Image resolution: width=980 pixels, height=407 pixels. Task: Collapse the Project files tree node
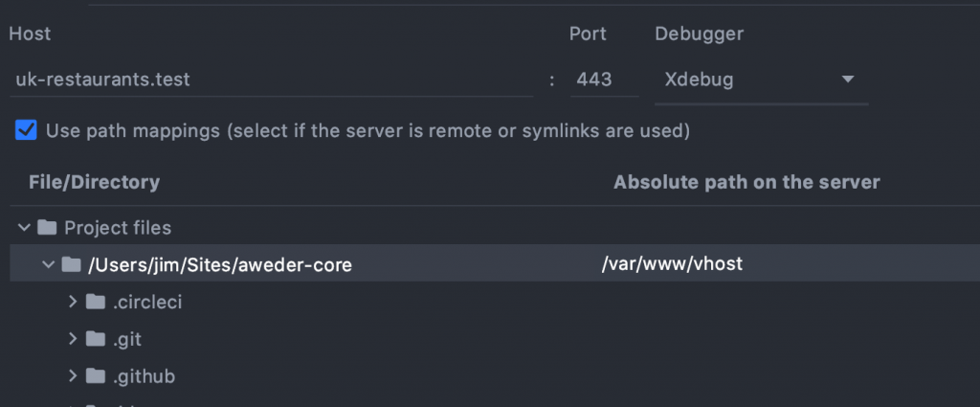pos(24,228)
